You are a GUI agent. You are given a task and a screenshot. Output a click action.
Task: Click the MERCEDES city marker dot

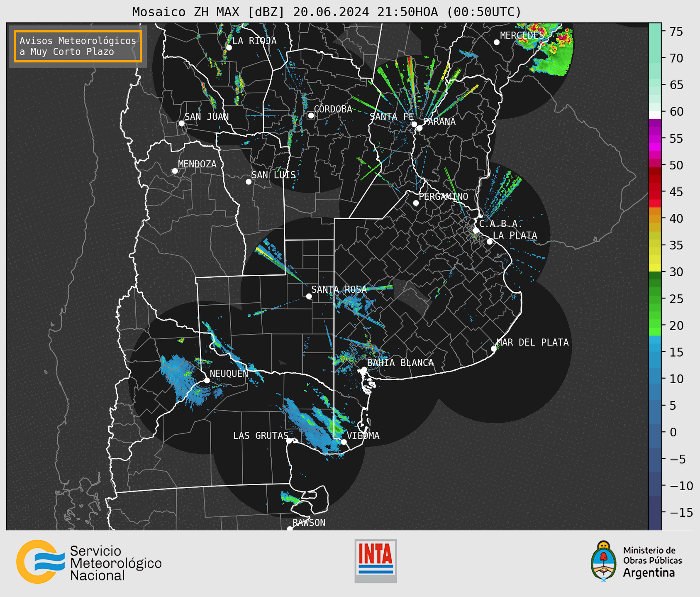tap(496, 42)
